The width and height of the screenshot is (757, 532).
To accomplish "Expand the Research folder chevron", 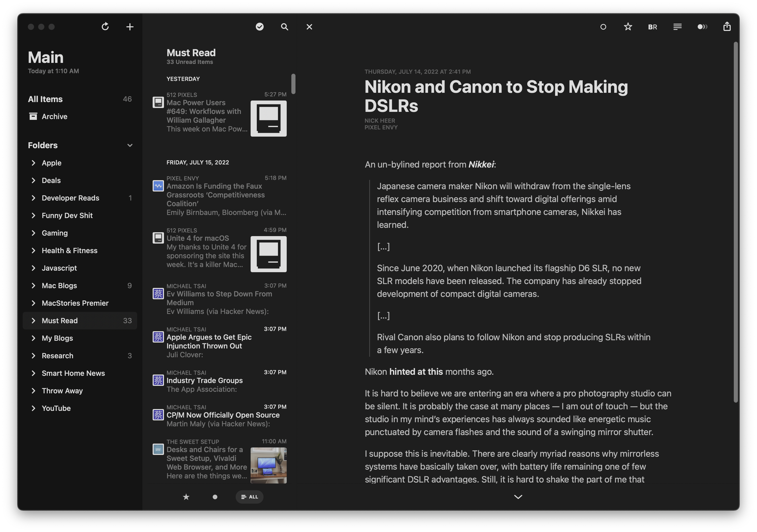I will [33, 356].
